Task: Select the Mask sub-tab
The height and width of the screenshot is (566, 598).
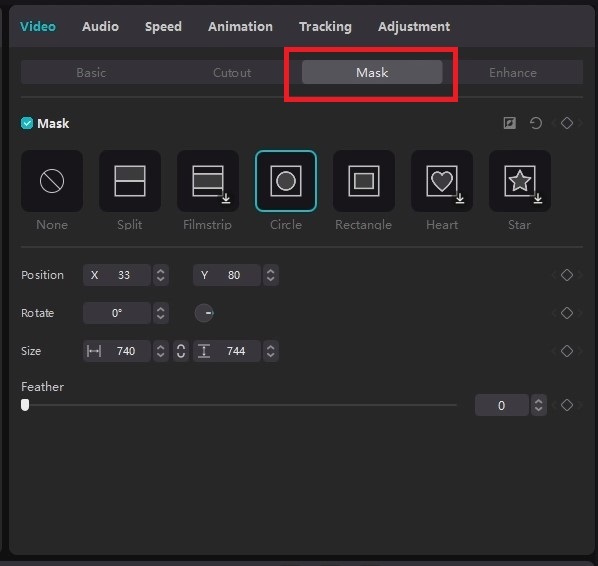Action: pos(372,72)
